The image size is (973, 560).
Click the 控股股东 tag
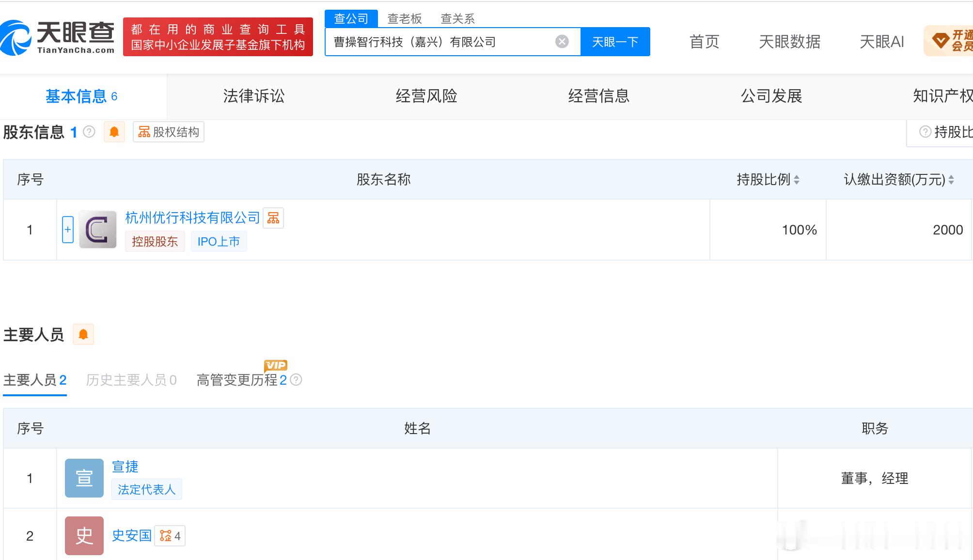click(155, 241)
